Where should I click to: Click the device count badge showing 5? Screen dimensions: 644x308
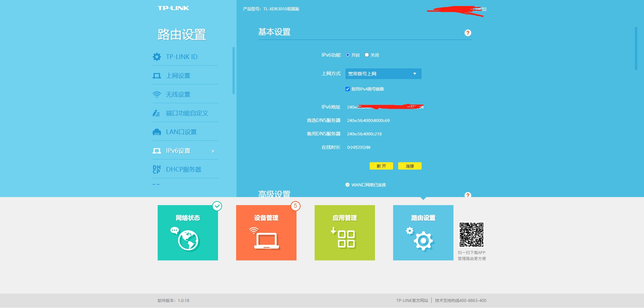pos(296,206)
